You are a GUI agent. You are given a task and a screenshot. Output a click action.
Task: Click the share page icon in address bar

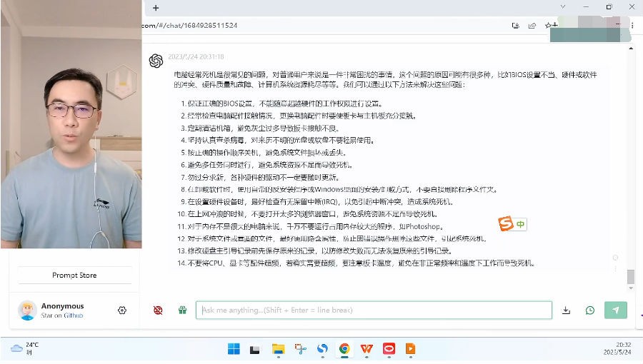[x=532, y=26]
